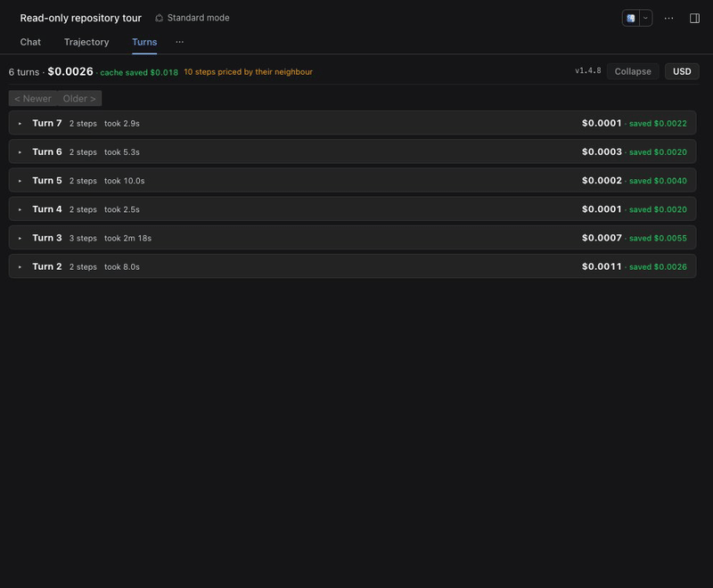The image size is (713, 588).
Task: Switch to the Trajectory tab
Action: pyautogui.click(x=86, y=42)
